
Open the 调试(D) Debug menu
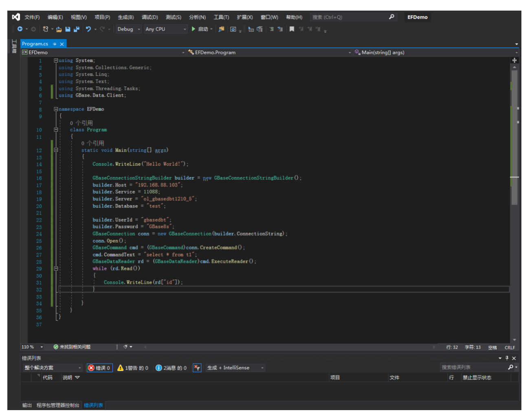(x=149, y=18)
